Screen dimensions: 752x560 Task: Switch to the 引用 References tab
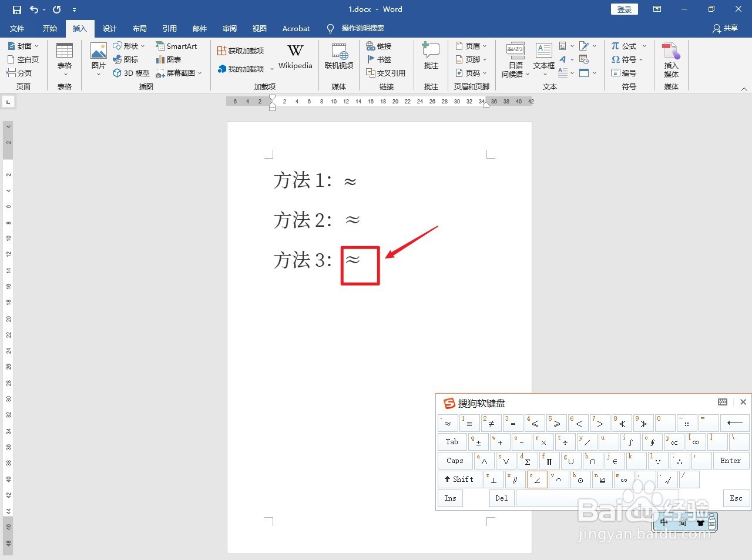(x=170, y=28)
